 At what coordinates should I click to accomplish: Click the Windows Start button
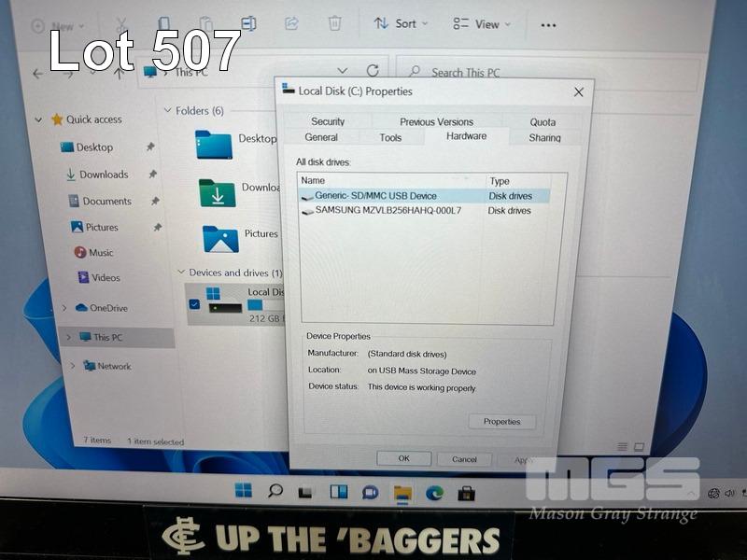click(x=244, y=491)
